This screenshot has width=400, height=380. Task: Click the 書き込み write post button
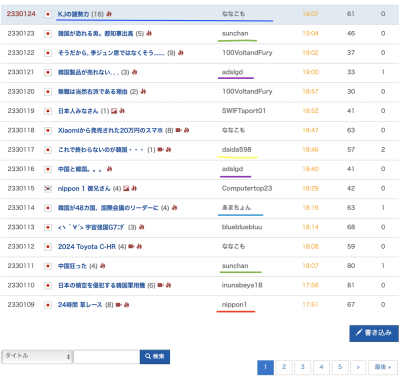point(374,333)
